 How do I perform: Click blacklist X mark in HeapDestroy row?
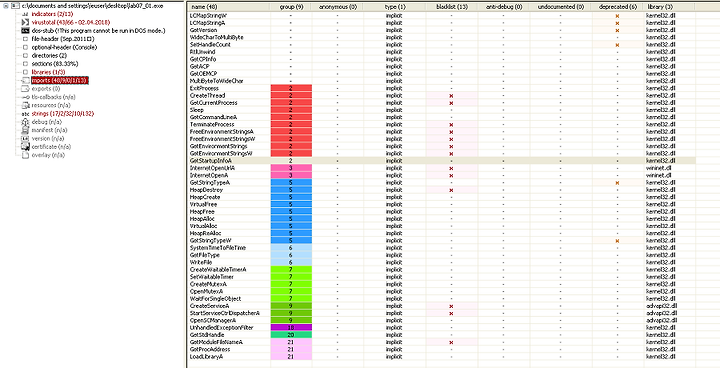click(451, 190)
